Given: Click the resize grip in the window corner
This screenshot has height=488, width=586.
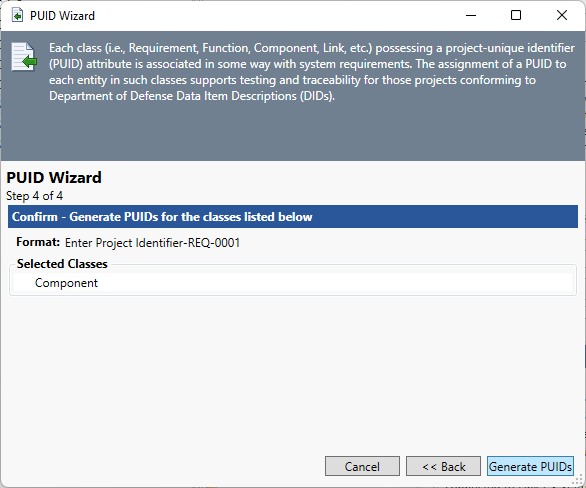Looking at the screenshot, I should pyautogui.click(x=579, y=481).
